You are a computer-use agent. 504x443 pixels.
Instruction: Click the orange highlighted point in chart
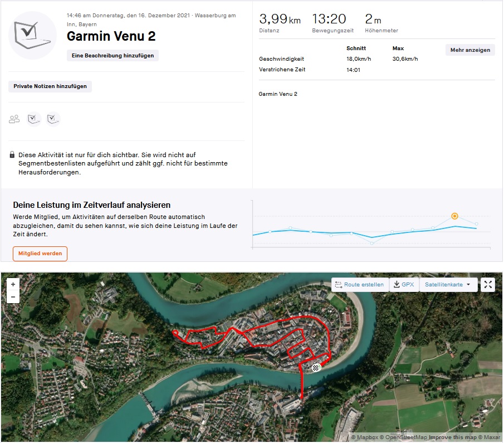[454, 216]
